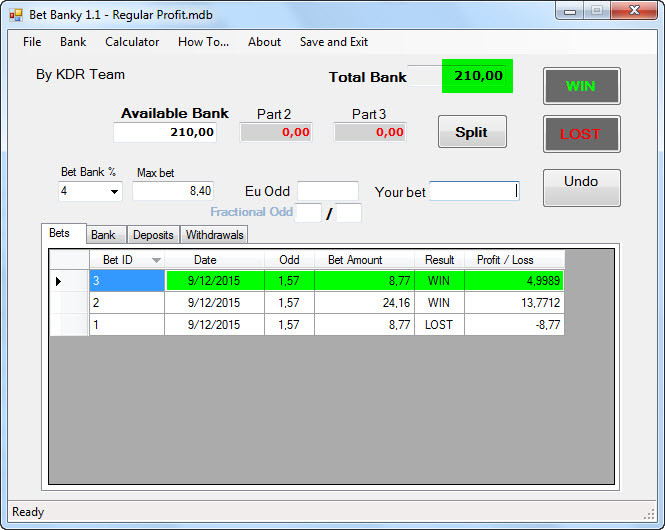Open the Calculator menu

[132, 42]
